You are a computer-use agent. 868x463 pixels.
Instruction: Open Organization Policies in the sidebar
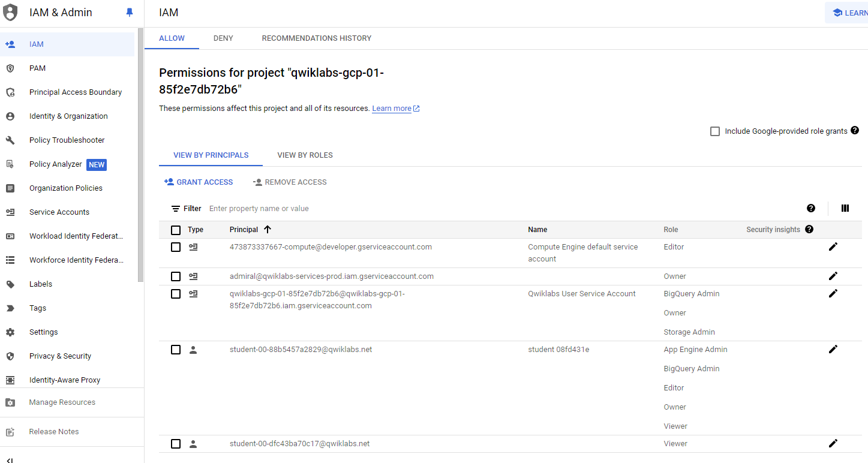pos(67,188)
